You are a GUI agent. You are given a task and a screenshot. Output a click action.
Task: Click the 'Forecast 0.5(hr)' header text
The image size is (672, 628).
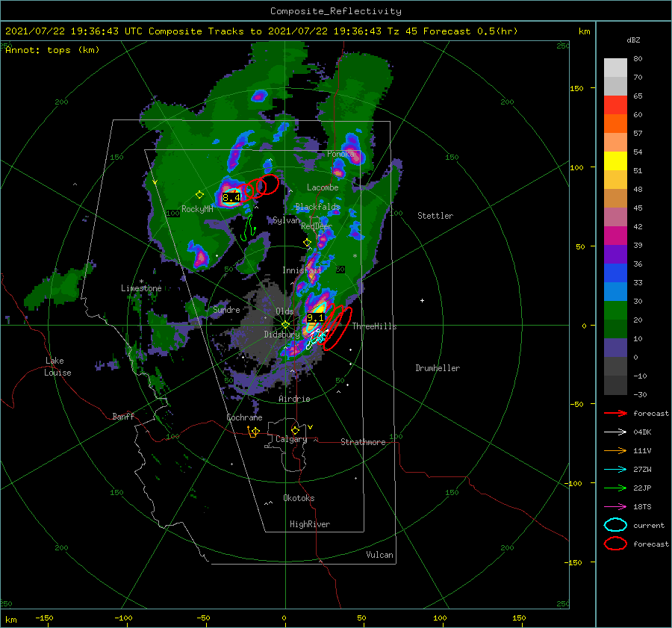pyautogui.click(x=470, y=31)
